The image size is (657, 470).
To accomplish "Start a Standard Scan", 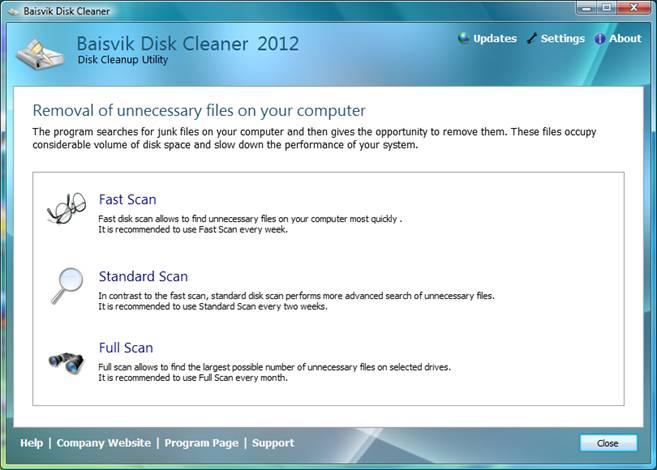I will point(143,276).
